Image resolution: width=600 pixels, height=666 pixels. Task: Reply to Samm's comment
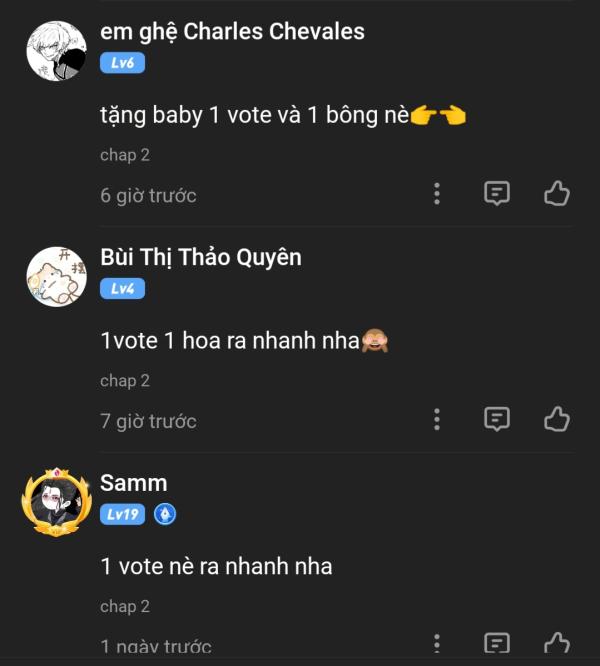tap(497, 643)
